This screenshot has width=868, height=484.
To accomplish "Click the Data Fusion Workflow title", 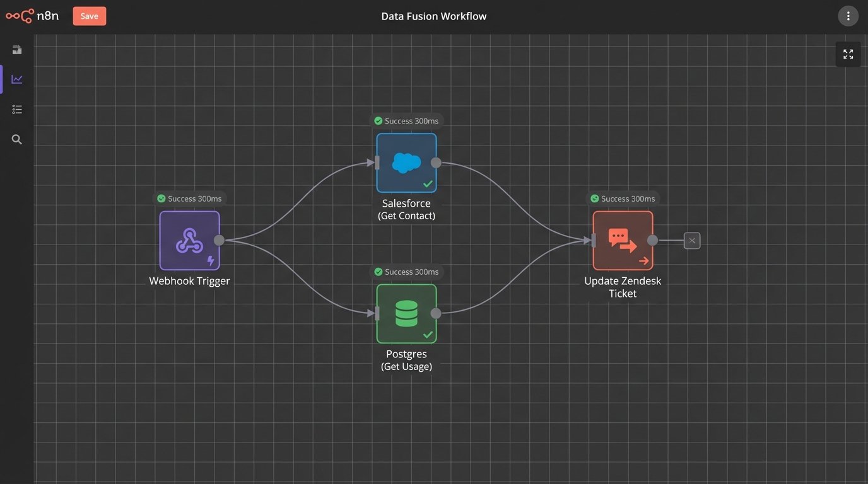I will coord(433,16).
